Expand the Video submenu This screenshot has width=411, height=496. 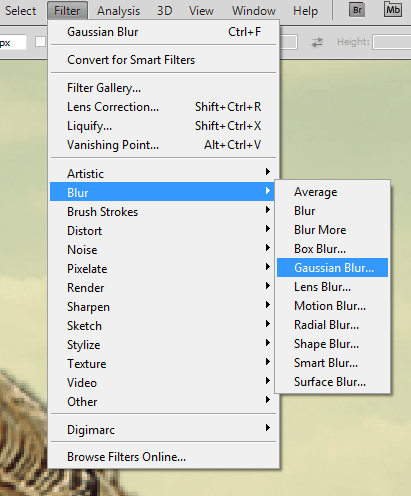tap(163, 383)
